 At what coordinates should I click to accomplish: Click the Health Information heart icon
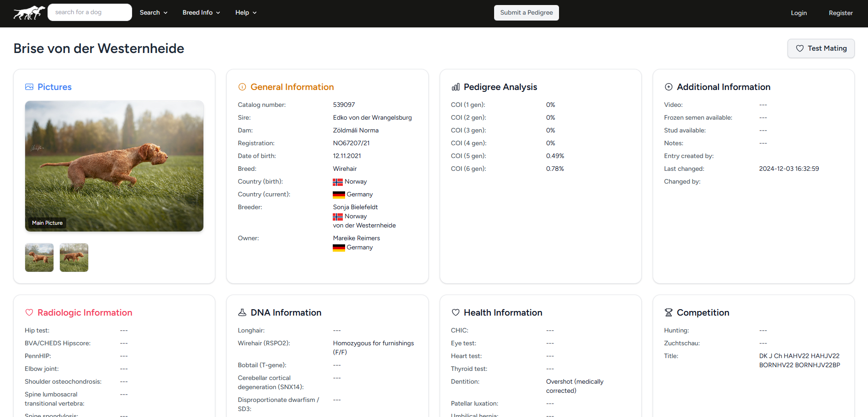tap(455, 312)
